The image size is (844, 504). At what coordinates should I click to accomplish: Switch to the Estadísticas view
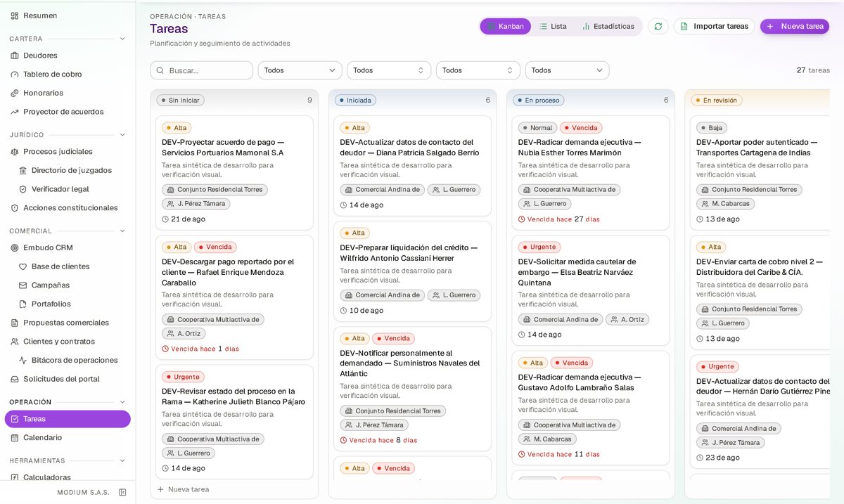(x=608, y=26)
